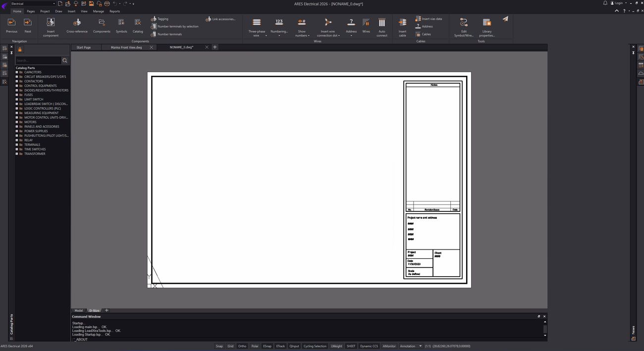Open the Three-phase wire dropdown

pyautogui.click(x=266, y=36)
